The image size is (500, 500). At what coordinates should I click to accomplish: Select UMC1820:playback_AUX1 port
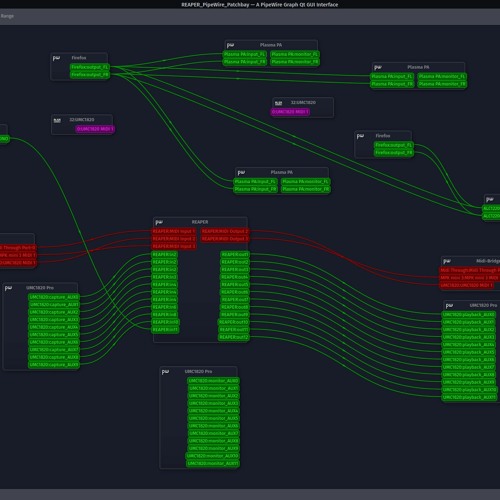pyautogui.click(x=469, y=322)
